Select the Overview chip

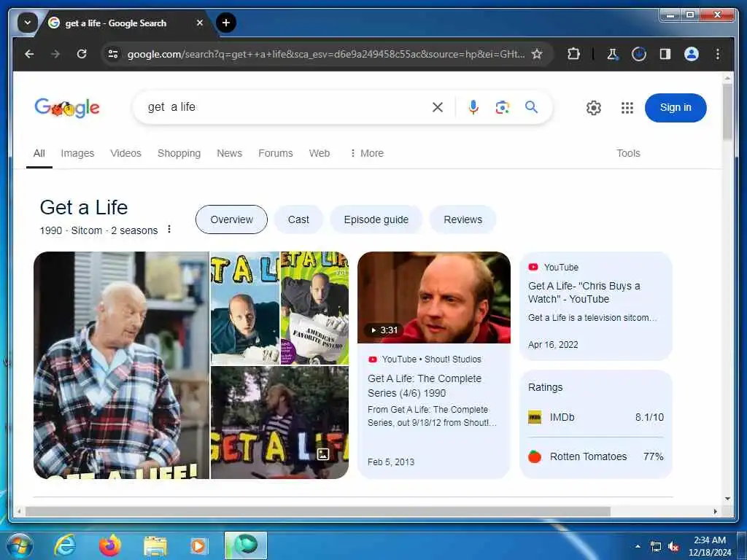coord(231,219)
